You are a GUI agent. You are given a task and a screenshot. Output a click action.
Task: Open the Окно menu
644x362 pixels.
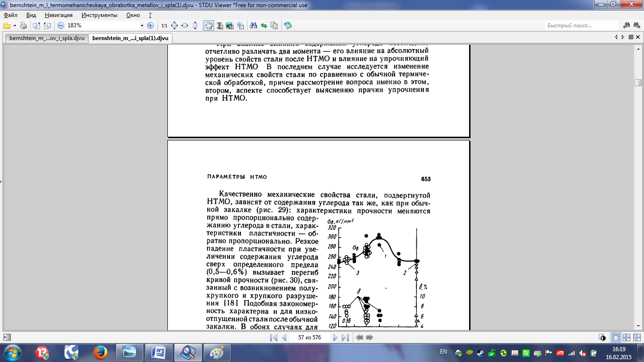(133, 15)
